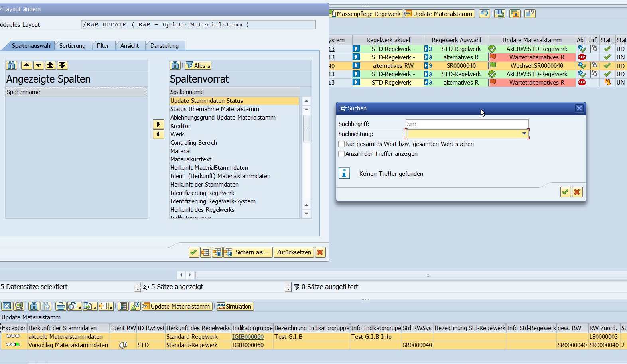The width and height of the screenshot is (627, 364).
Task: Click the Suchbegriff input field containing 'Sim'
Action: (467, 124)
